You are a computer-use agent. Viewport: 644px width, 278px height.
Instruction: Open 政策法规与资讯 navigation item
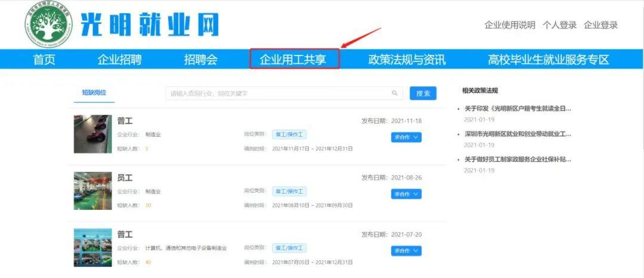tap(407, 60)
